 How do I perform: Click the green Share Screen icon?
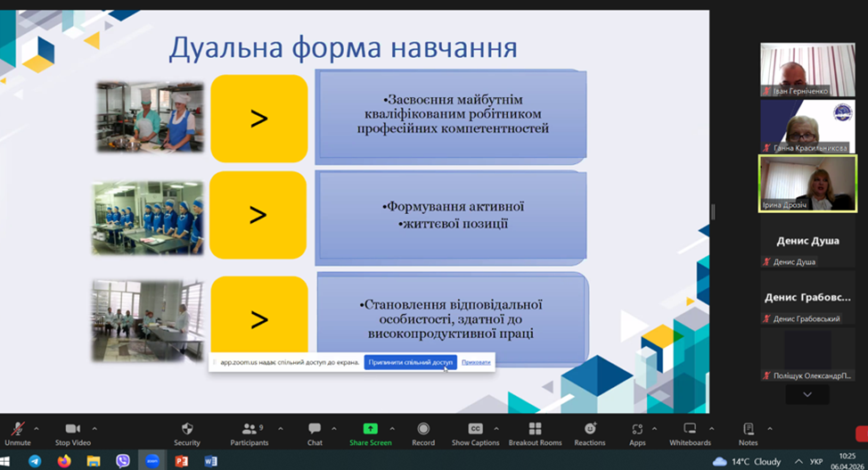pyautogui.click(x=370, y=429)
